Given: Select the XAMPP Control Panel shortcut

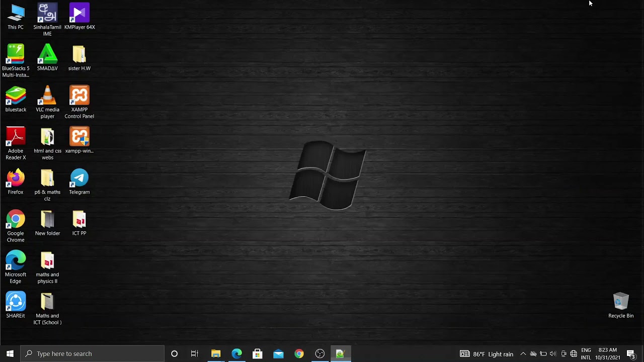Looking at the screenshot, I should (x=79, y=103).
